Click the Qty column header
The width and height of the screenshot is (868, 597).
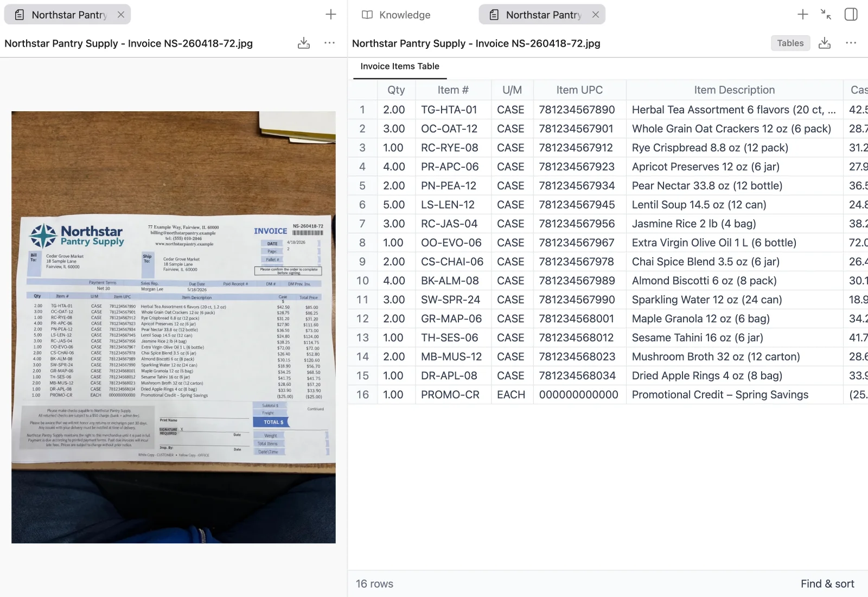pyautogui.click(x=396, y=90)
